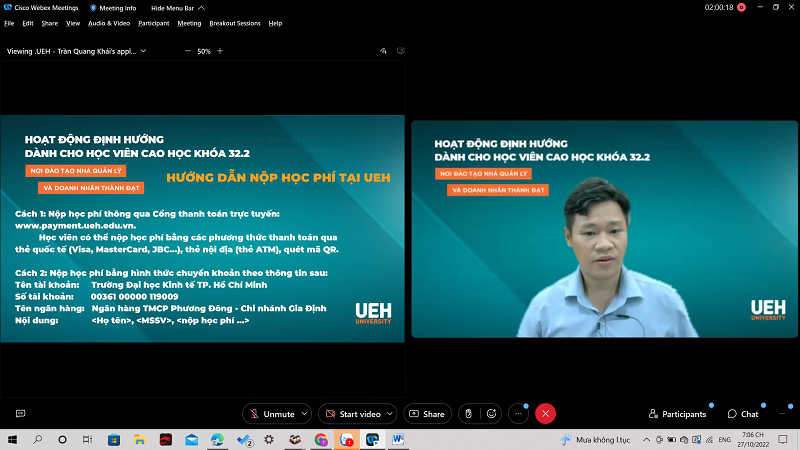The width and height of the screenshot is (800, 450).
Task: Click Start video button
Action: [x=353, y=414]
